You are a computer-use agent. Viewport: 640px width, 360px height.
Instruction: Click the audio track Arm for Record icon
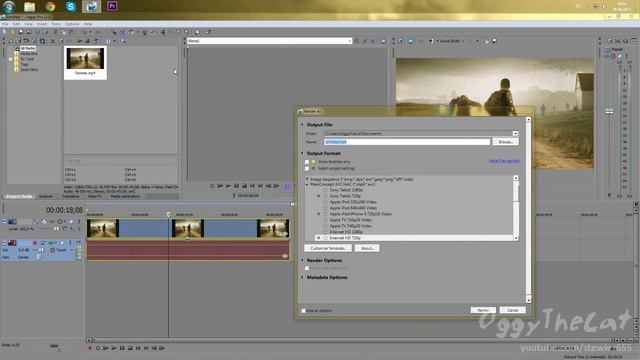point(35,243)
